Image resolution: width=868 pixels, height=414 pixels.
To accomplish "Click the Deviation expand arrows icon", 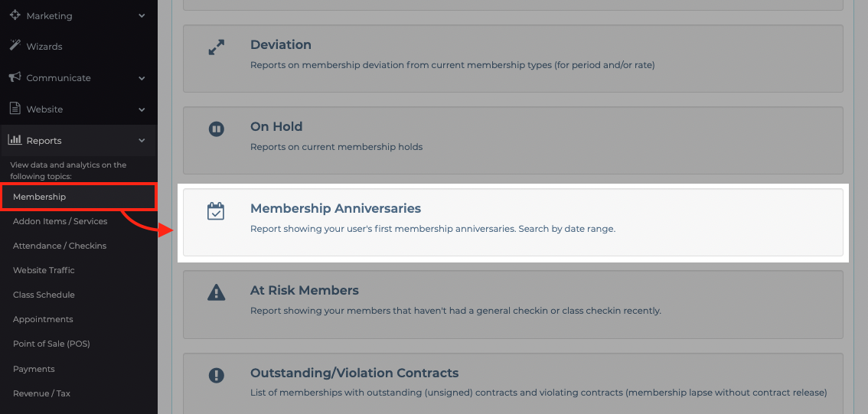I will pos(216,47).
